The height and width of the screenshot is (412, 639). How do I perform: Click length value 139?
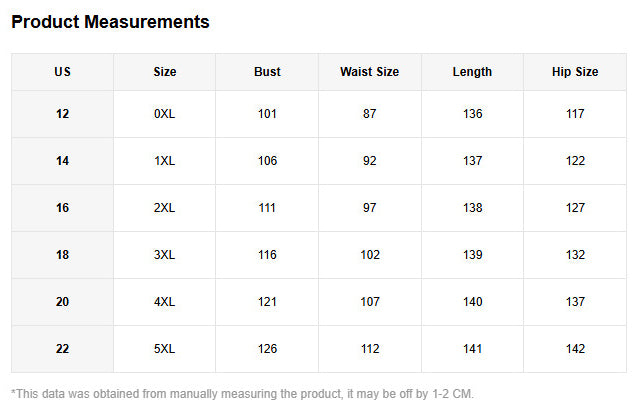click(472, 255)
